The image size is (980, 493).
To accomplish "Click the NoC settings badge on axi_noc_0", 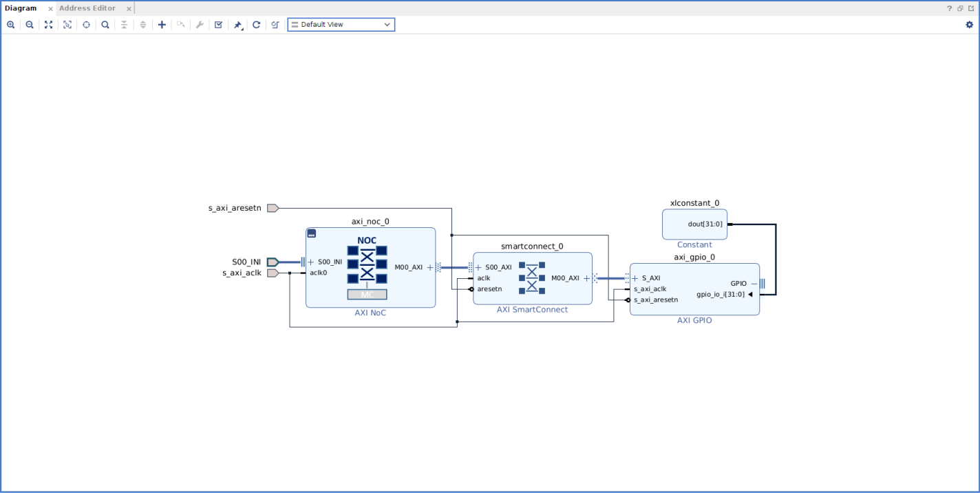I will pos(312,233).
